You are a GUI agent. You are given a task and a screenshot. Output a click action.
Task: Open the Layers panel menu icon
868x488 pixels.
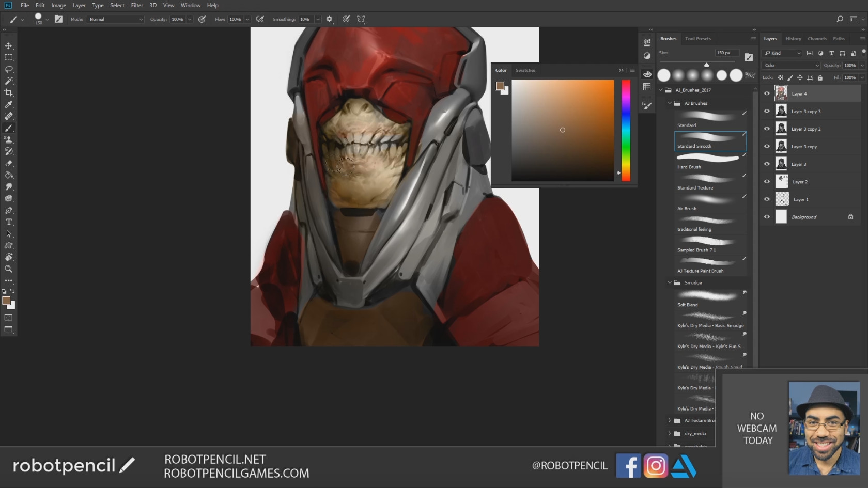coord(862,39)
